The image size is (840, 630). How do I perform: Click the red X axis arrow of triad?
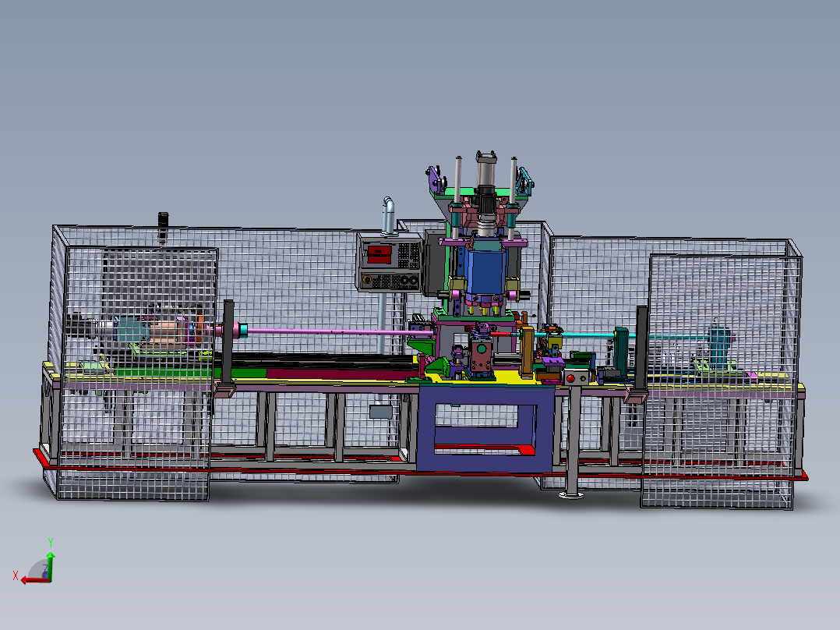(34, 580)
